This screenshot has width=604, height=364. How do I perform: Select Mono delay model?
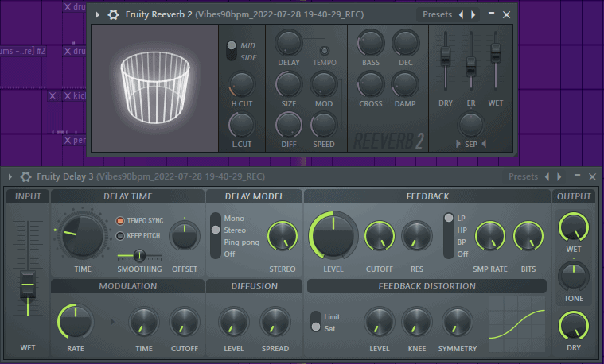point(234,219)
